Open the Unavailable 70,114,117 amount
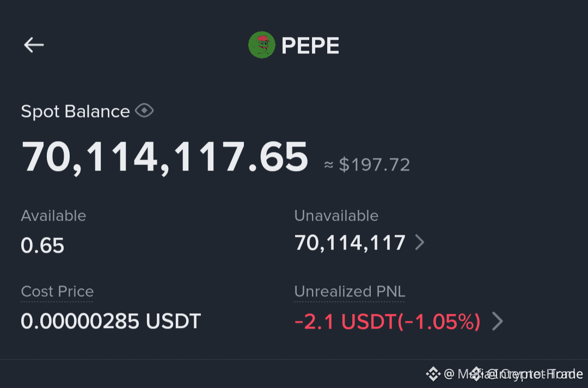This screenshot has width=588, height=388. (350, 243)
